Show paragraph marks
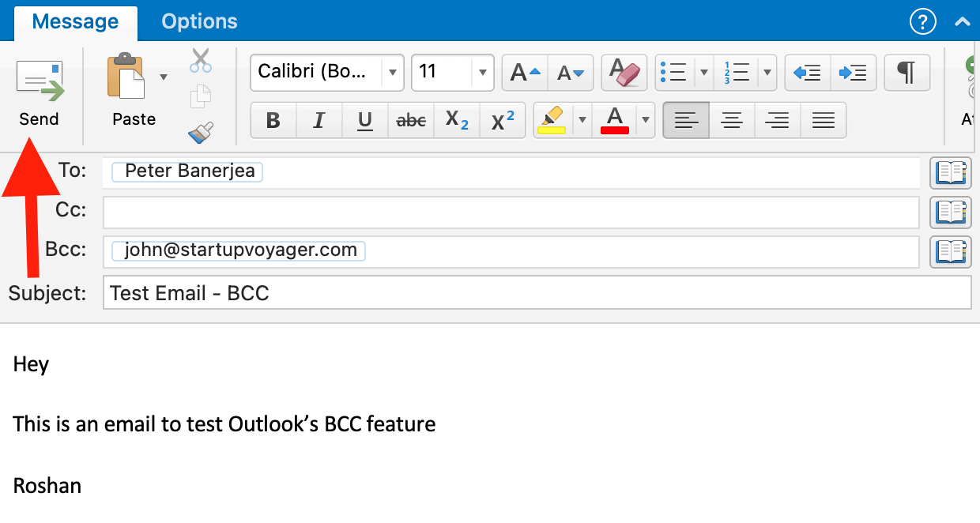980x523 pixels. click(x=906, y=73)
